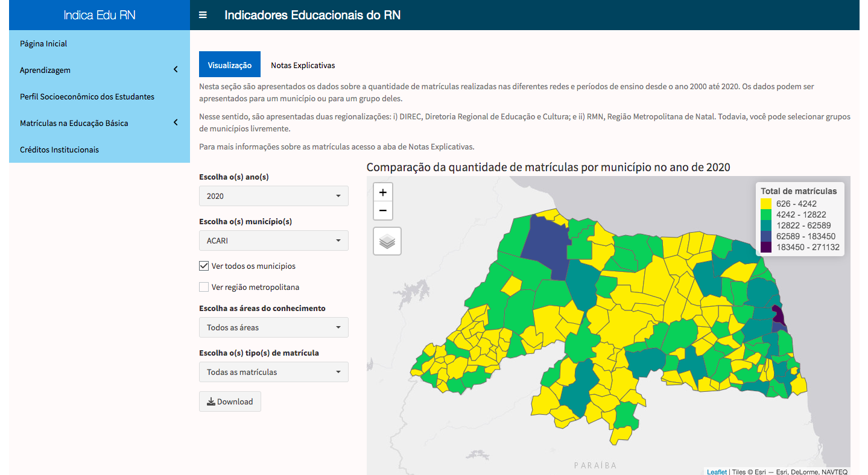Zoom out of the map
This screenshot has height=475, width=868.
[x=382, y=211]
